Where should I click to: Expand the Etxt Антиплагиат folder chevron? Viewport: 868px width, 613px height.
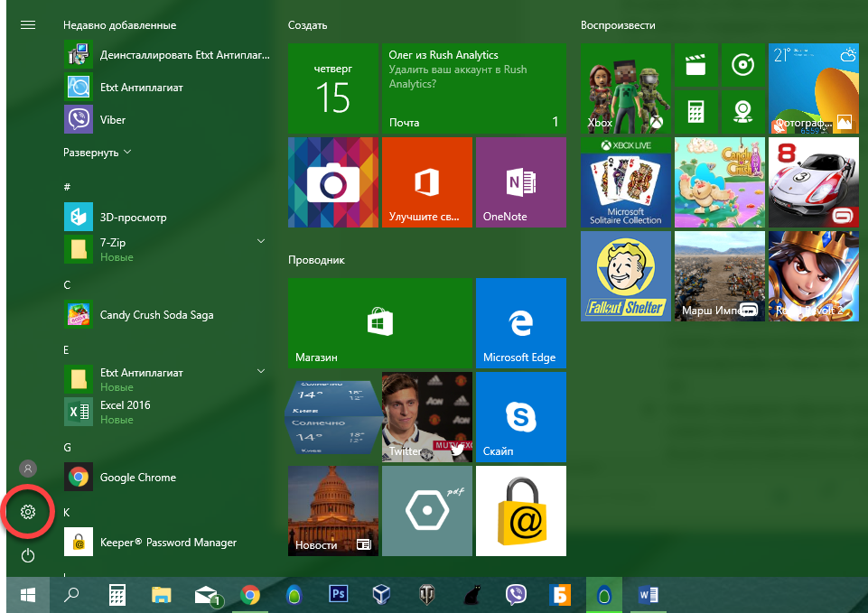[261, 372]
